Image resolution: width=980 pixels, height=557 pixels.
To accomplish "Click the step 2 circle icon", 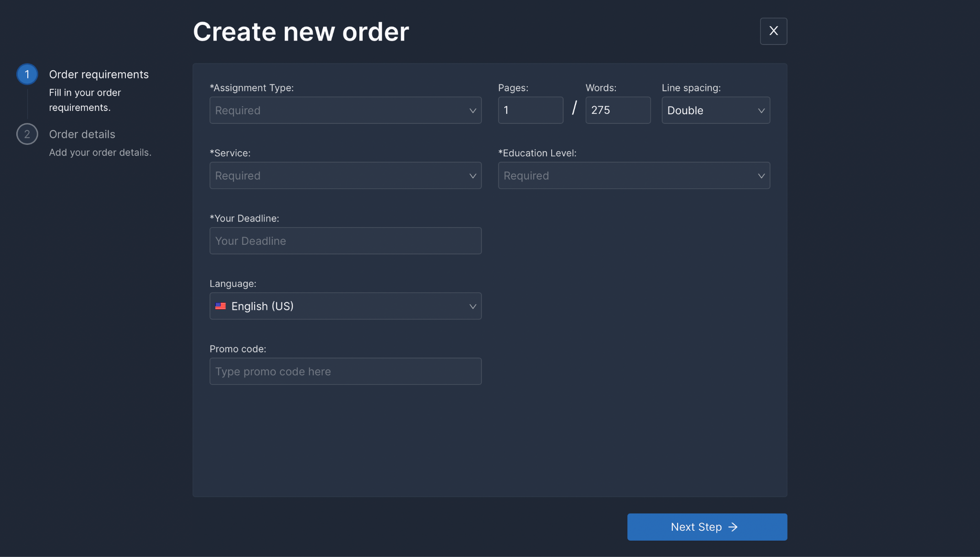I will [27, 134].
